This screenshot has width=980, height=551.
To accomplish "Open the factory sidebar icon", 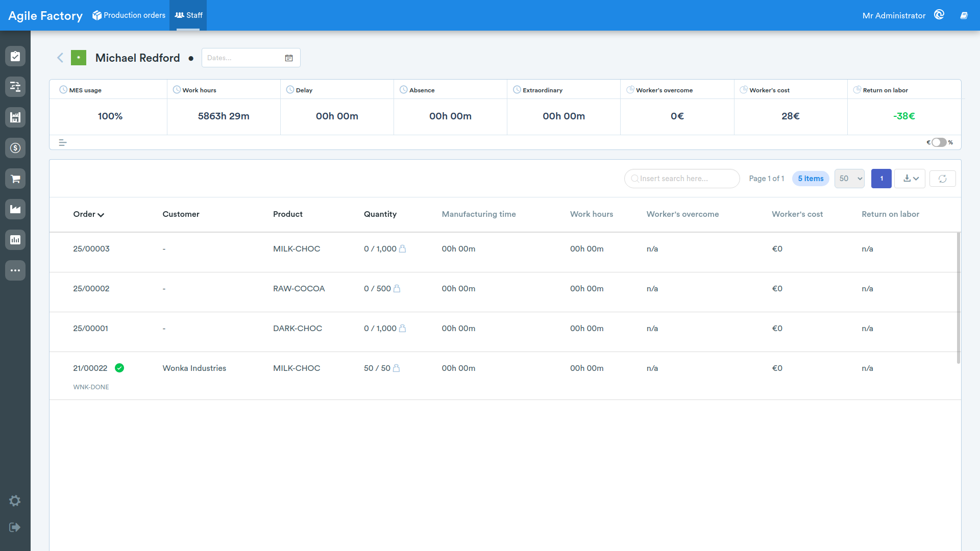I will pyautogui.click(x=15, y=209).
